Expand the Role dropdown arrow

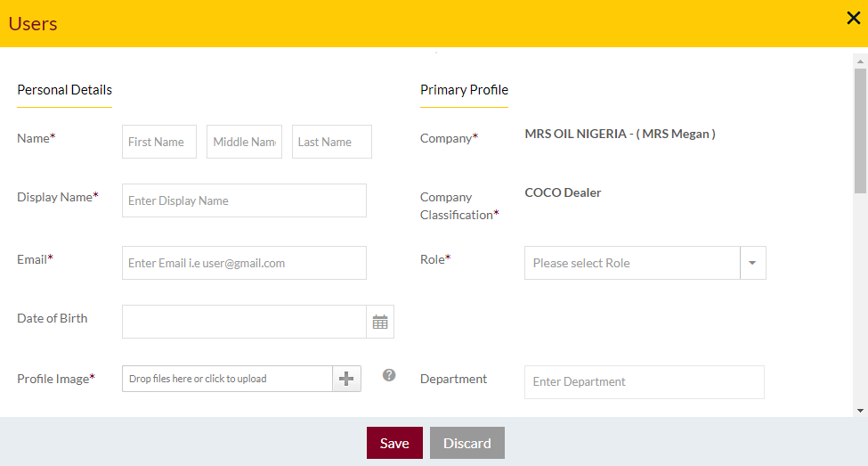(x=753, y=263)
